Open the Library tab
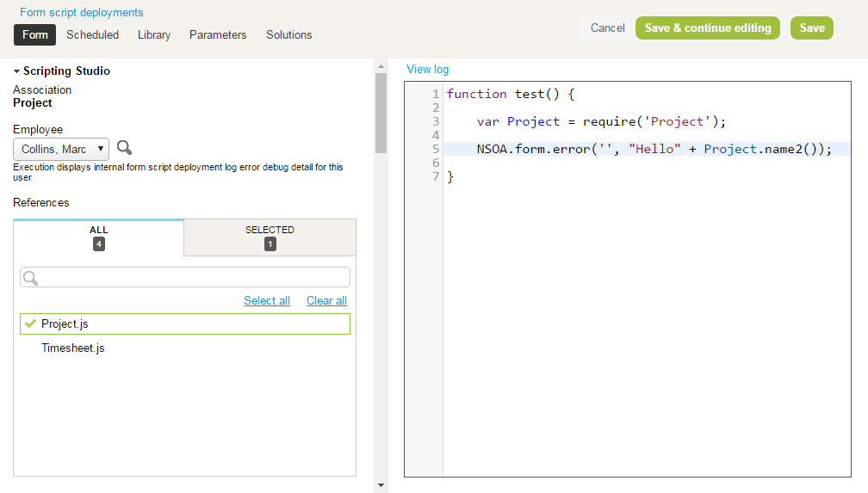868x493 pixels. coord(154,35)
